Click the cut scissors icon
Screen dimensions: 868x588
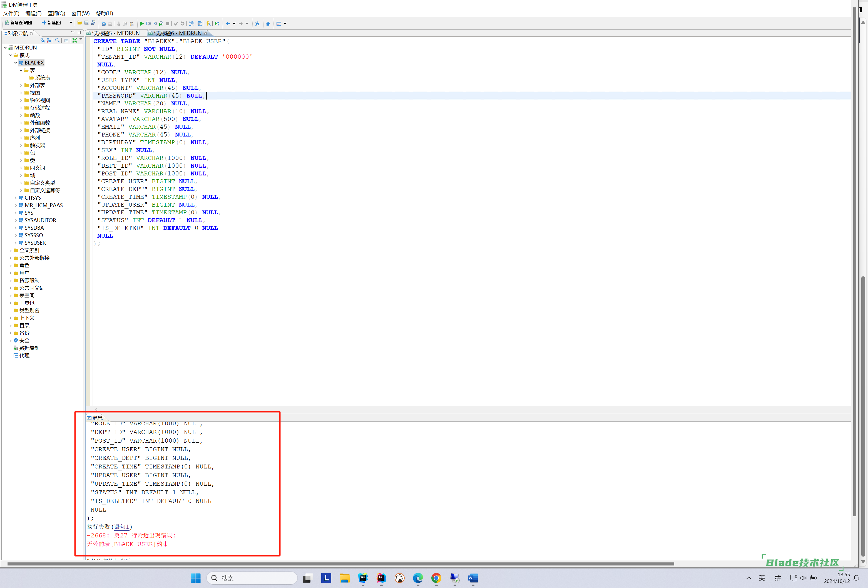(x=118, y=24)
